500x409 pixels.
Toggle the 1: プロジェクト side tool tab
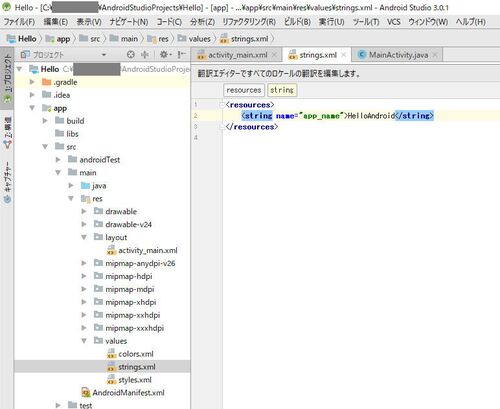7,78
